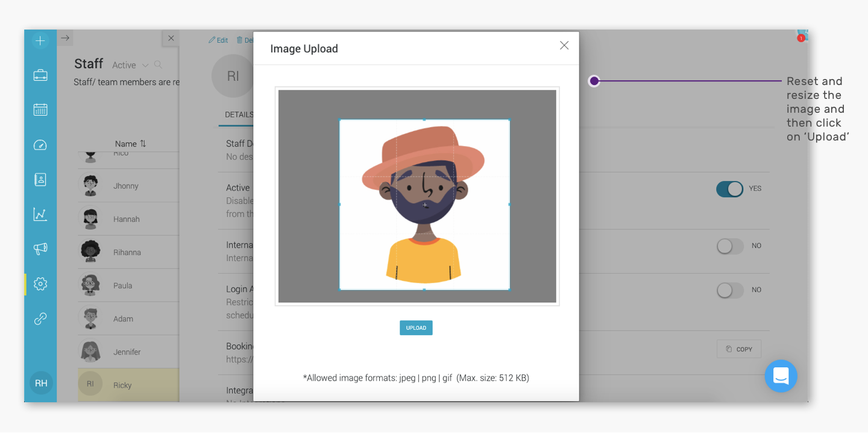Image resolution: width=868 pixels, height=433 pixels.
Task: Click the plus add-new icon in sidebar
Action: (40, 41)
